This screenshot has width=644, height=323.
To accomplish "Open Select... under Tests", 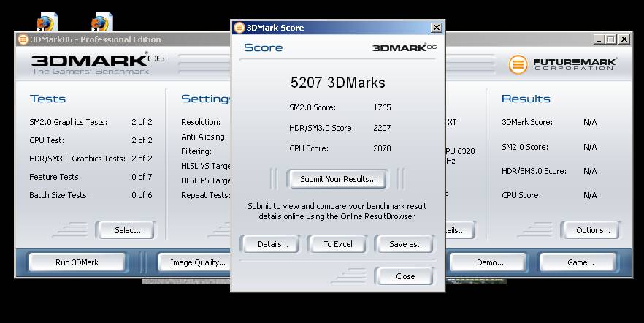I will 126,230.
